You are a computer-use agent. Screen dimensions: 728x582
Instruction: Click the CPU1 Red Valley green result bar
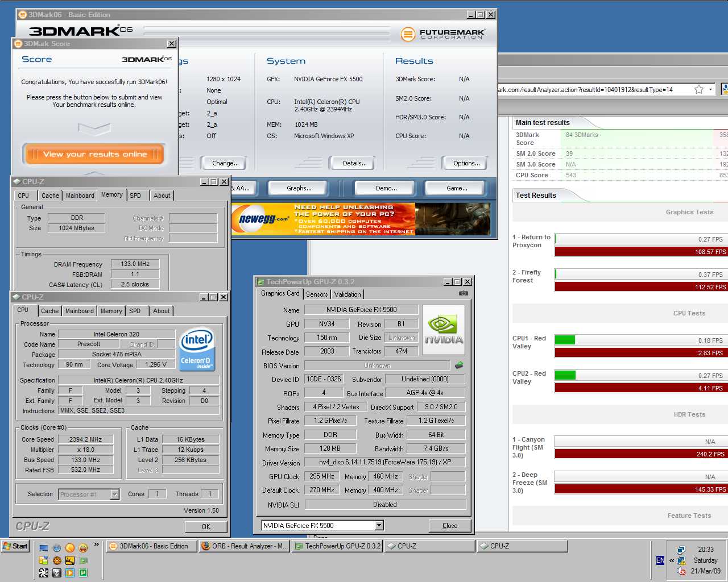pyautogui.click(x=565, y=340)
